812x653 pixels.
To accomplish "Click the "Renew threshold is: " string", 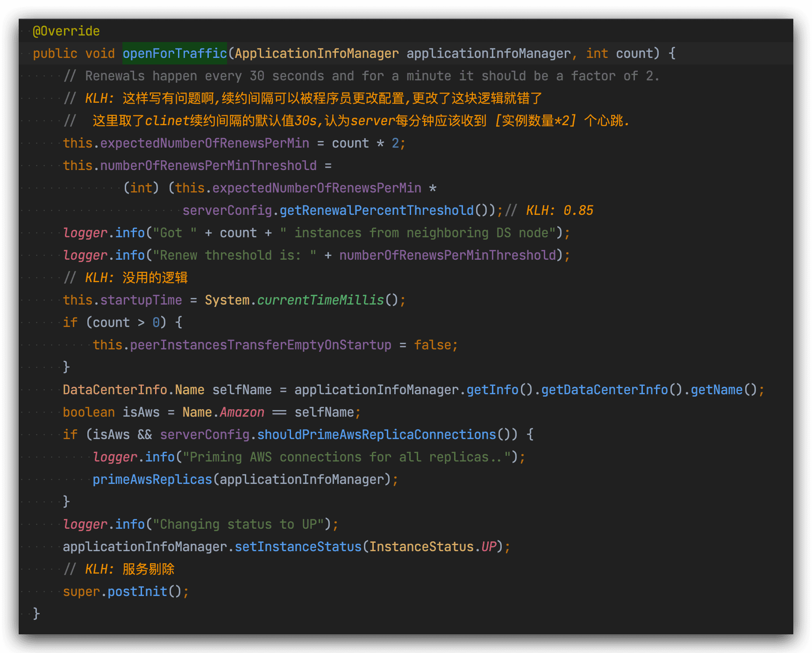I will 235,255.
